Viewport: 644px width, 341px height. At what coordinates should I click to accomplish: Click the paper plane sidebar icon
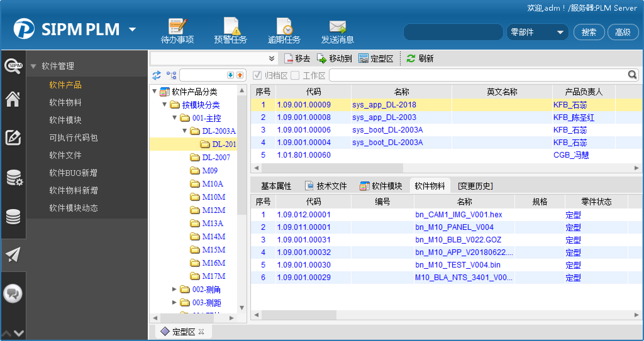[13, 254]
